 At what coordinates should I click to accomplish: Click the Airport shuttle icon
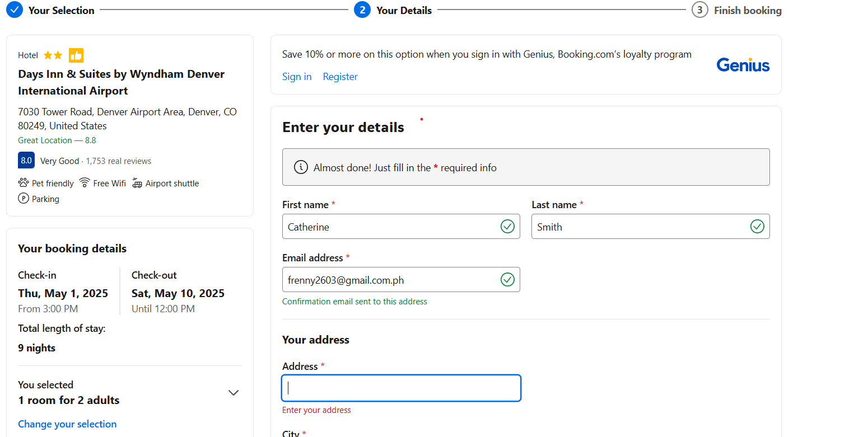[137, 183]
